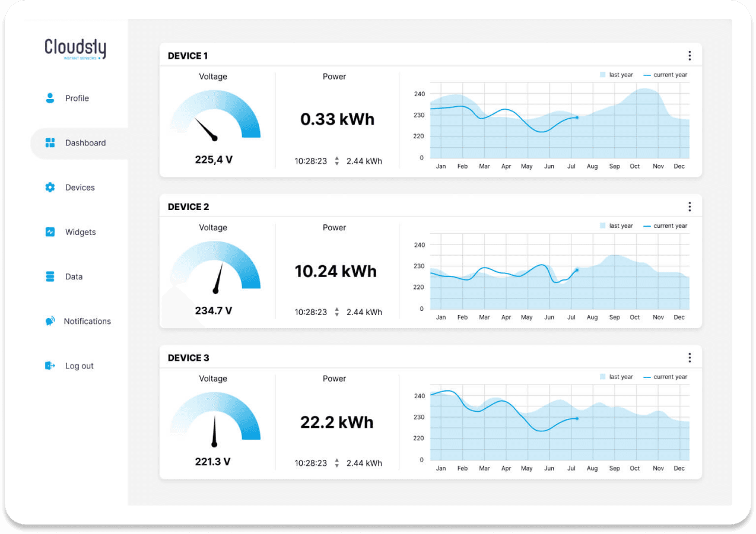The height and width of the screenshot is (534, 756).
Task: Click the Log out link
Action: point(78,365)
